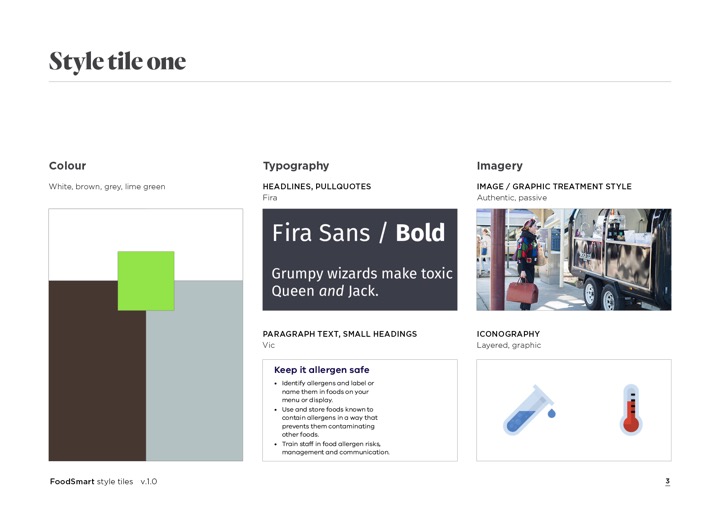Screen dimensions: 720x510
Task: Click 'IMAGE / GRAPHIC TREATMENT STYLE' label
Action: 554,186
